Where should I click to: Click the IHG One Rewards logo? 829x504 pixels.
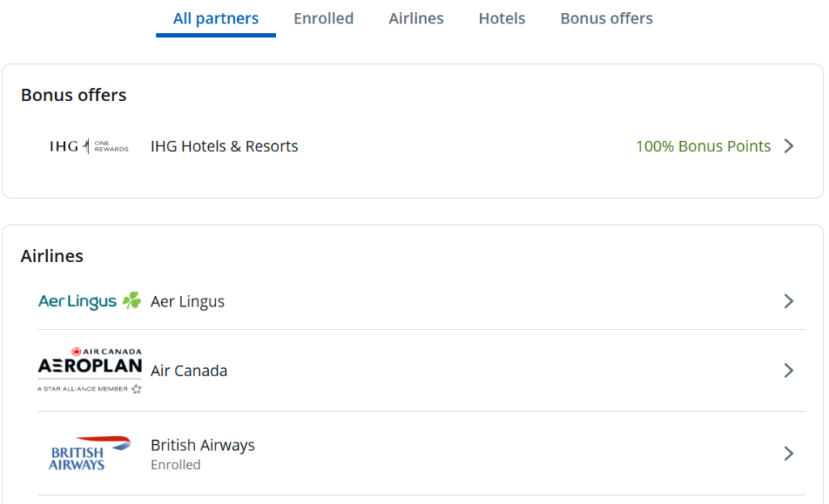(x=87, y=146)
